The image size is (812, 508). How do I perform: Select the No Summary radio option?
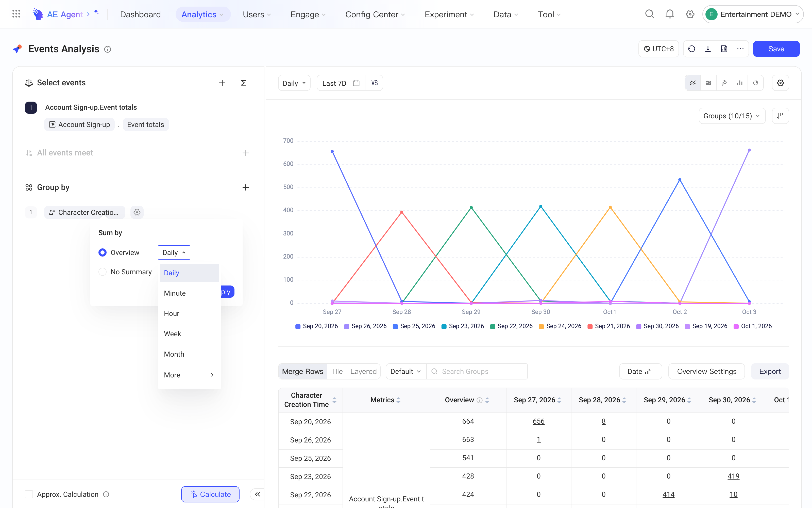(102, 272)
